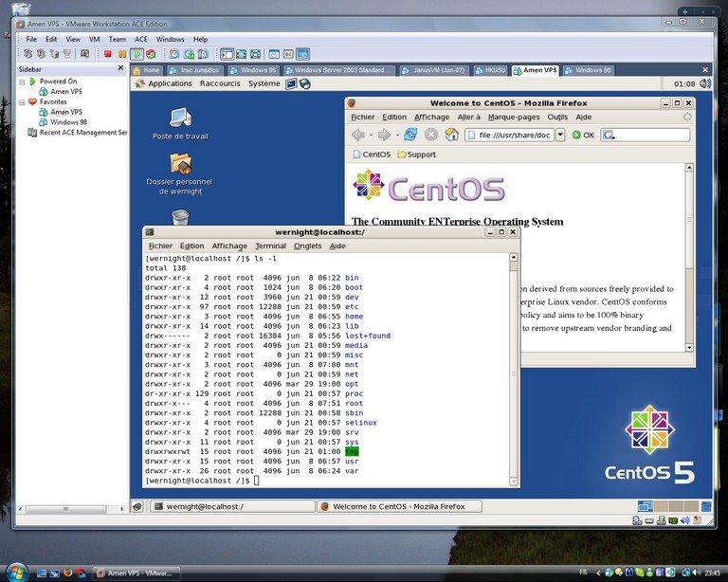Go to Firefox home page icon
The image size is (728, 582).
pos(452,135)
